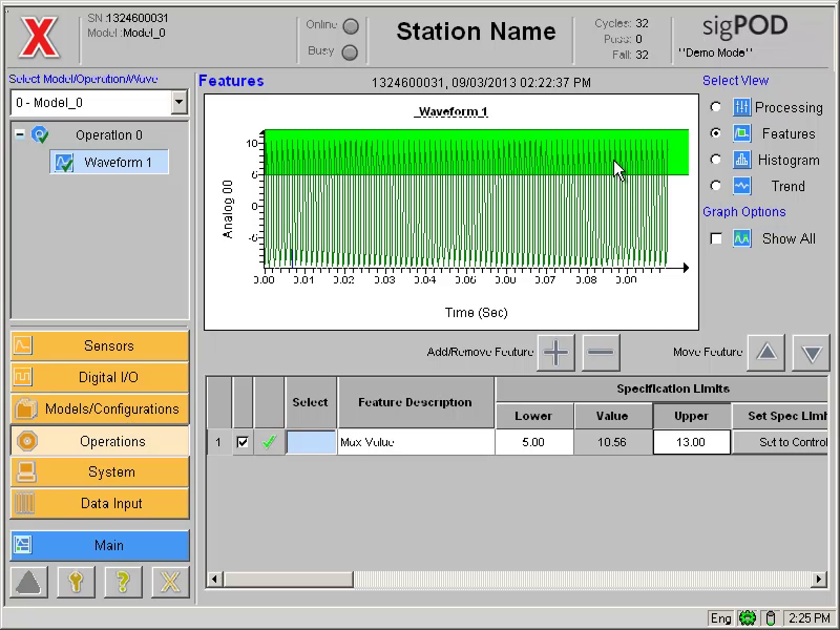Click the Sensors waveform icon

[x=23, y=345]
